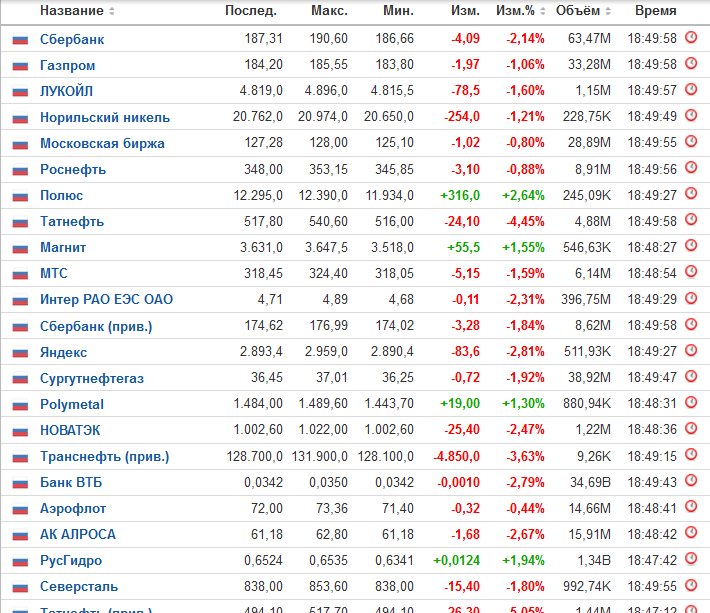Click the clock icon in Роснефть row
The height and width of the screenshot is (613, 710).
(691, 168)
